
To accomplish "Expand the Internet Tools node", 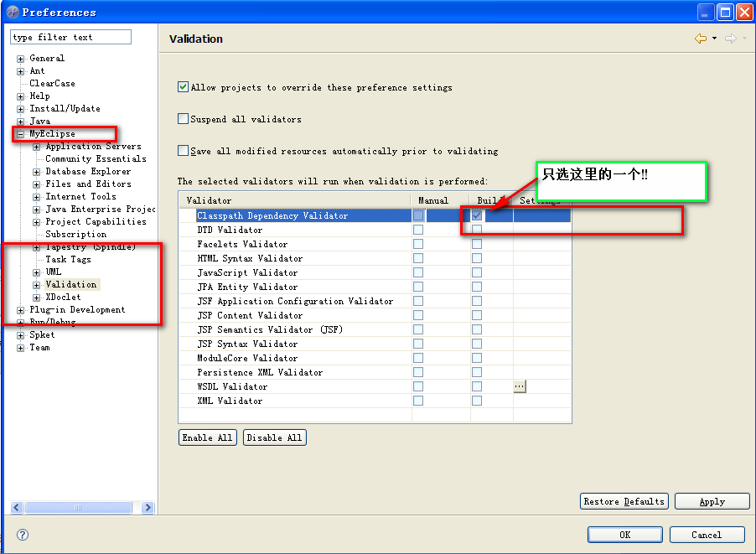I will (x=36, y=197).
